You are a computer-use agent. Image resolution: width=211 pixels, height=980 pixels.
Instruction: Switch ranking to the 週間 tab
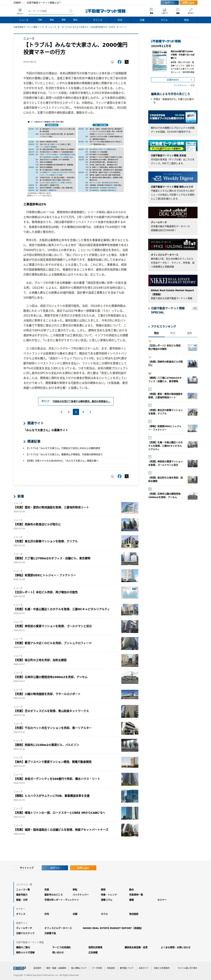[x=189, y=333]
